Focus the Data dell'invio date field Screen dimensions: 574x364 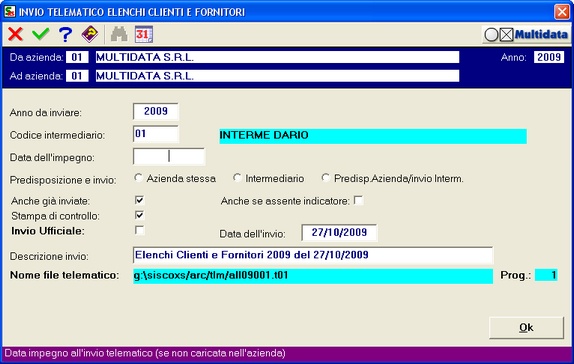[x=339, y=233]
